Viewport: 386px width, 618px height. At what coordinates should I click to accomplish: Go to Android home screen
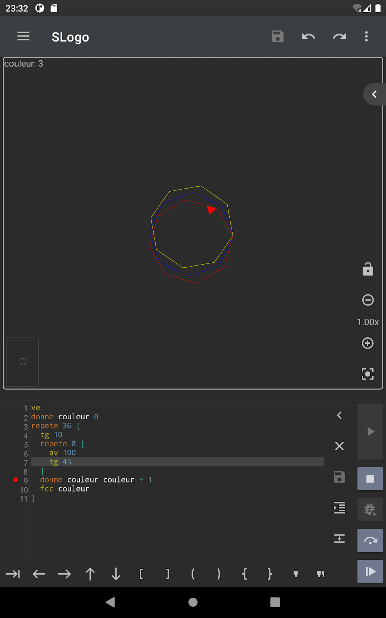point(193,602)
